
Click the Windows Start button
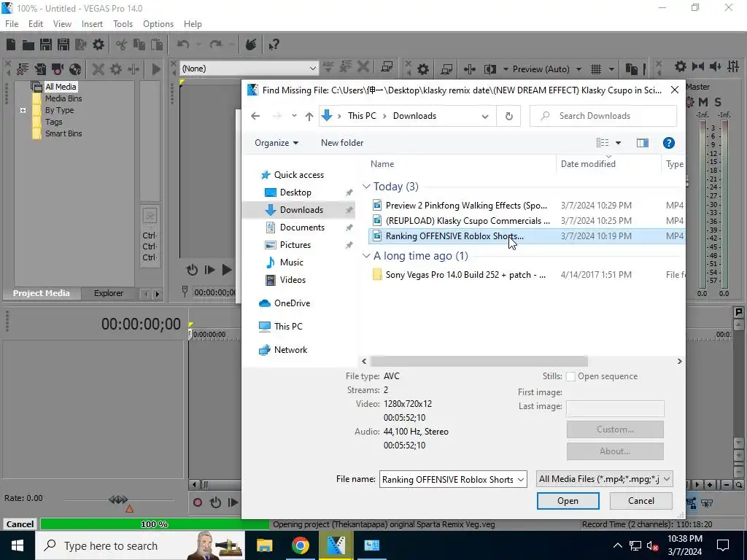[x=18, y=545]
